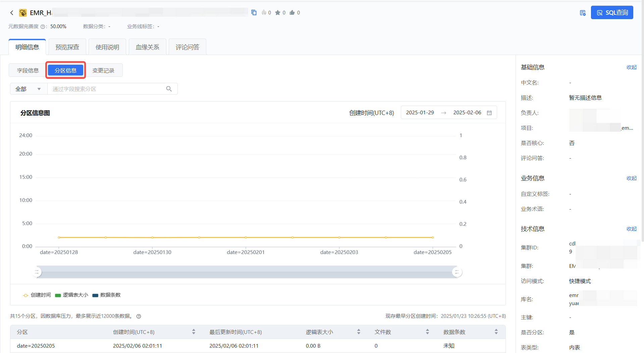
Task: Switch to the 变更记录 sub-tab
Action: coord(103,70)
